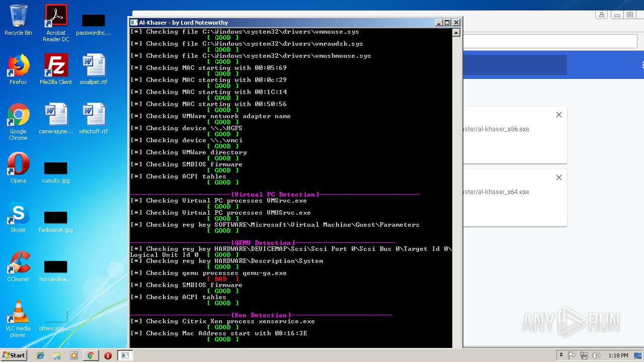Screen dimensions: 644x362
Task: Open the Skype desktop shortcut
Action: click(x=18, y=217)
